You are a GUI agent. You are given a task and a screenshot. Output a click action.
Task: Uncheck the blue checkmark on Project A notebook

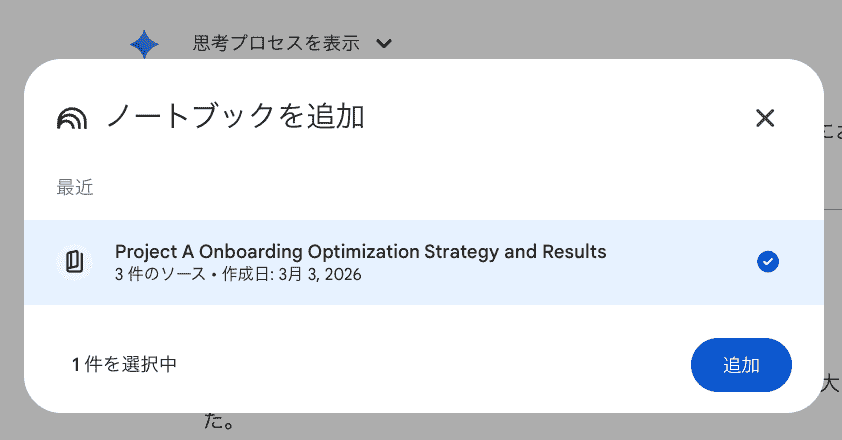pyautogui.click(x=767, y=262)
